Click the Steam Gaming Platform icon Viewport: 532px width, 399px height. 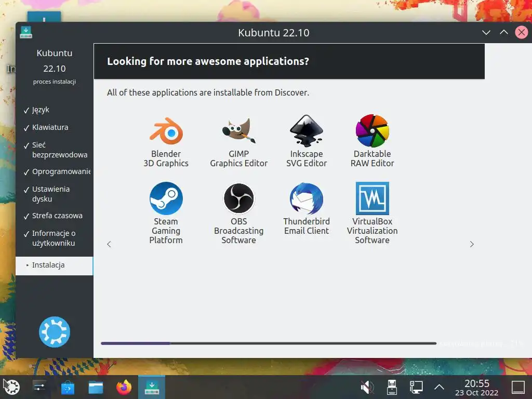[x=166, y=198]
